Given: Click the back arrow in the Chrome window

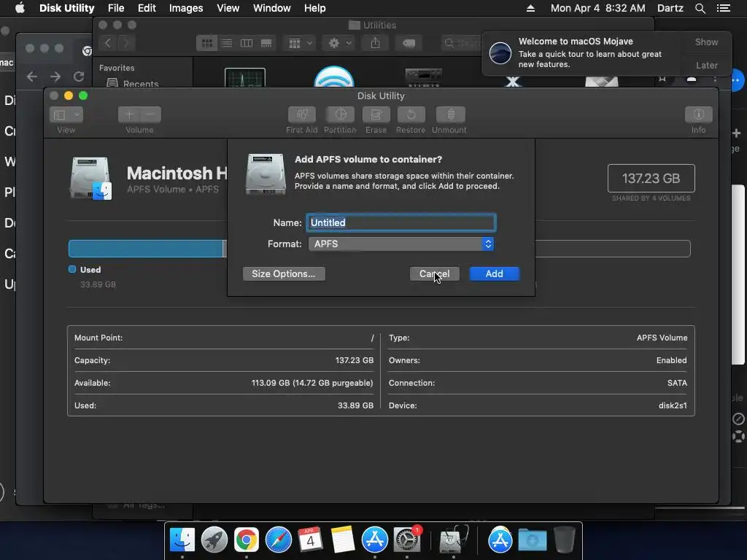Looking at the screenshot, I should coord(32,77).
